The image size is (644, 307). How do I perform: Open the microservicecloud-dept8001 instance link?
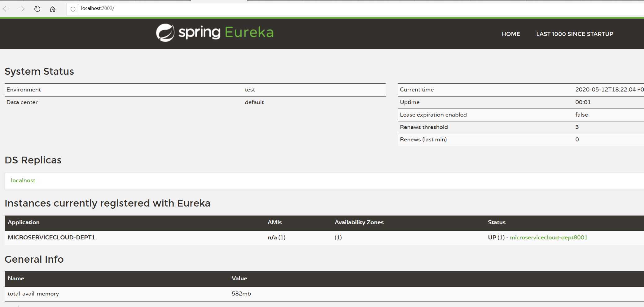(x=549, y=238)
